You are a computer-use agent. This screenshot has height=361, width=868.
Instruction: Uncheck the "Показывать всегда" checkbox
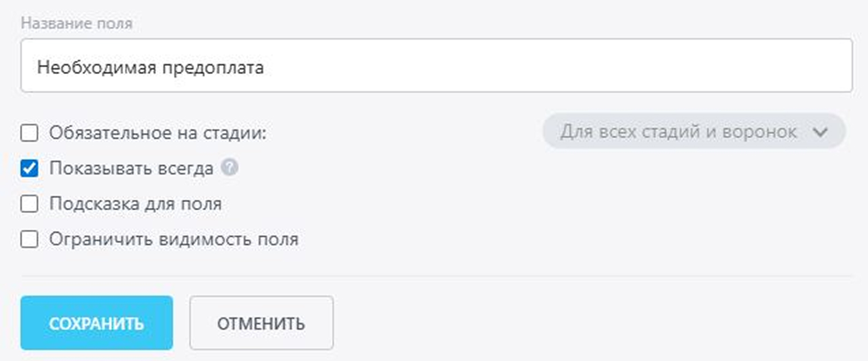coord(29,168)
